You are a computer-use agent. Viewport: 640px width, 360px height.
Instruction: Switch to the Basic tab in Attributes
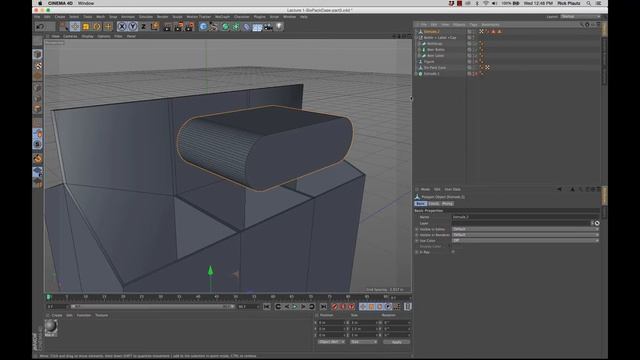[420, 204]
